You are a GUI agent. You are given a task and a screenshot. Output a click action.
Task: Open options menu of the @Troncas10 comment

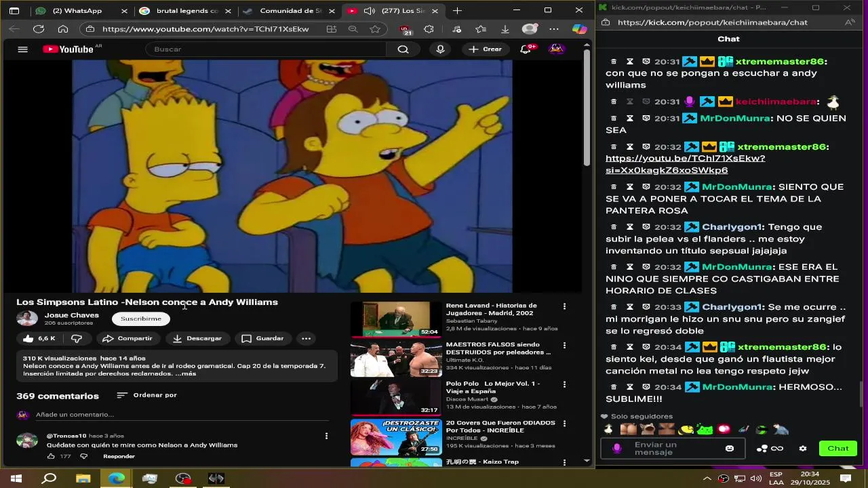[326, 436]
